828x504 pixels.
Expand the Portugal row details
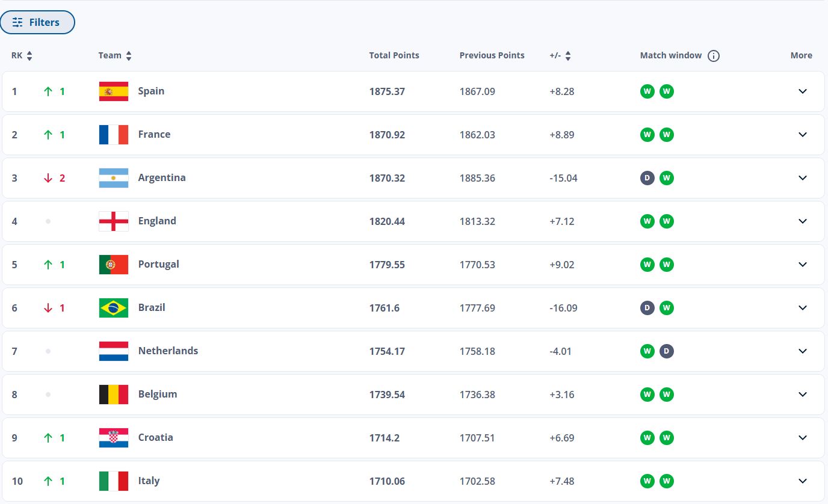tap(802, 265)
